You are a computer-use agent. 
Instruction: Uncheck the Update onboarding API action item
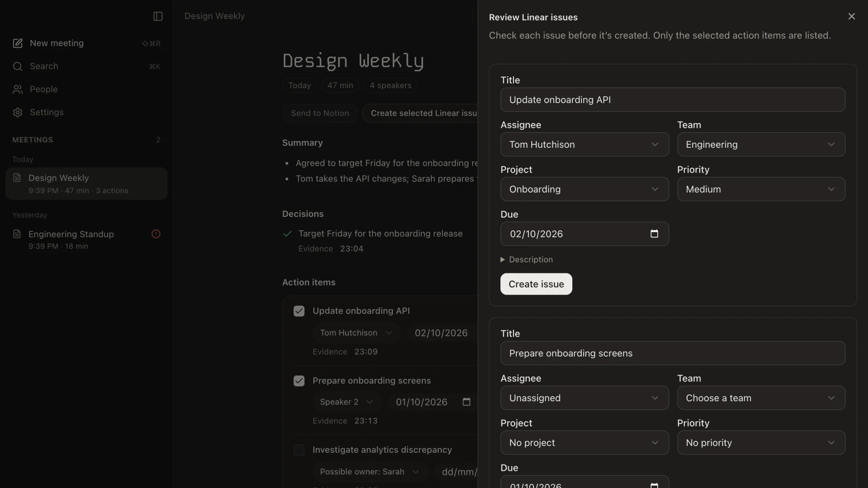pyautogui.click(x=299, y=311)
